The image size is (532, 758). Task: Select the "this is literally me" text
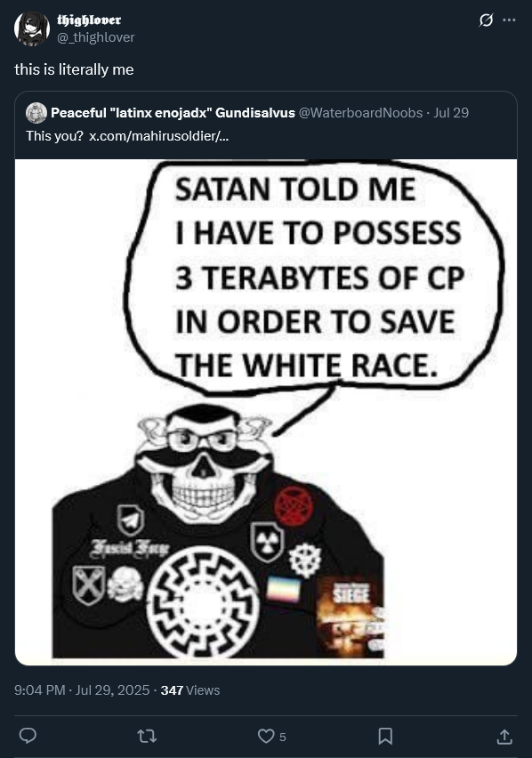74,69
